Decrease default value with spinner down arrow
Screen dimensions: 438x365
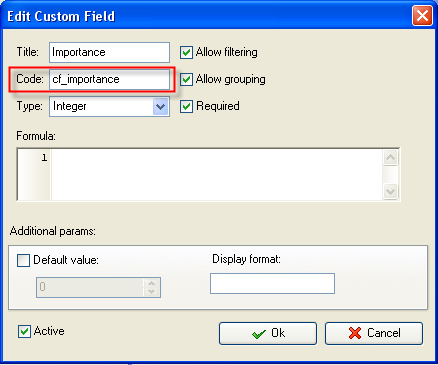[152, 291]
